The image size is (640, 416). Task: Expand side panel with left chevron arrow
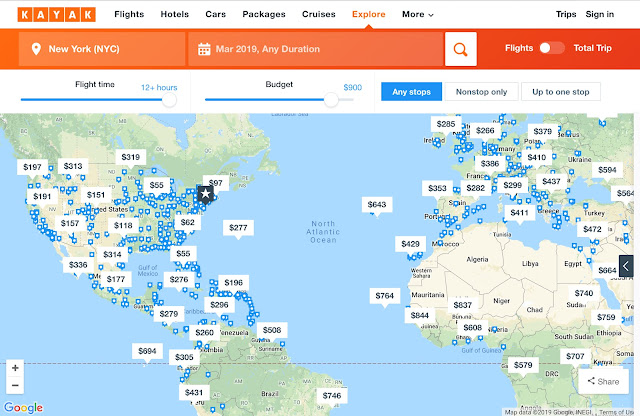pos(626,266)
